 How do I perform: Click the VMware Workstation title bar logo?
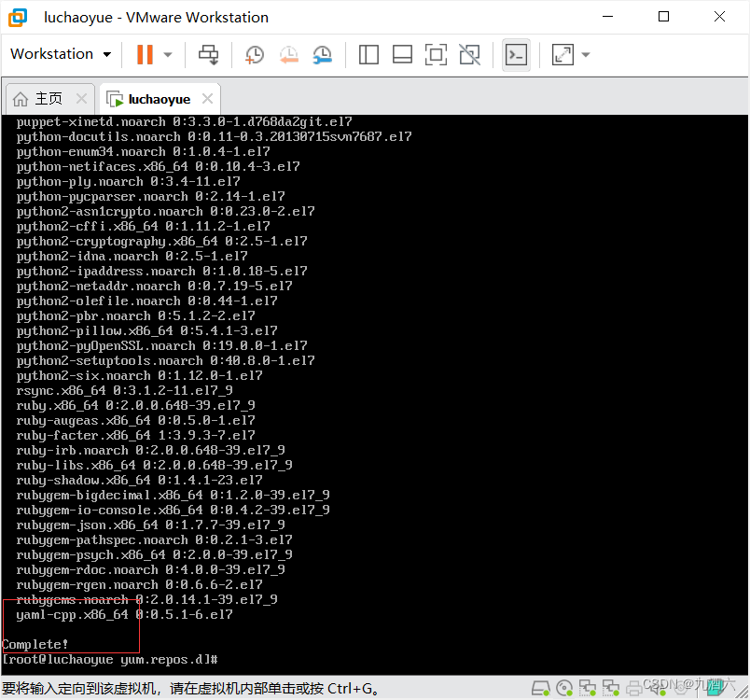click(18, 17)
